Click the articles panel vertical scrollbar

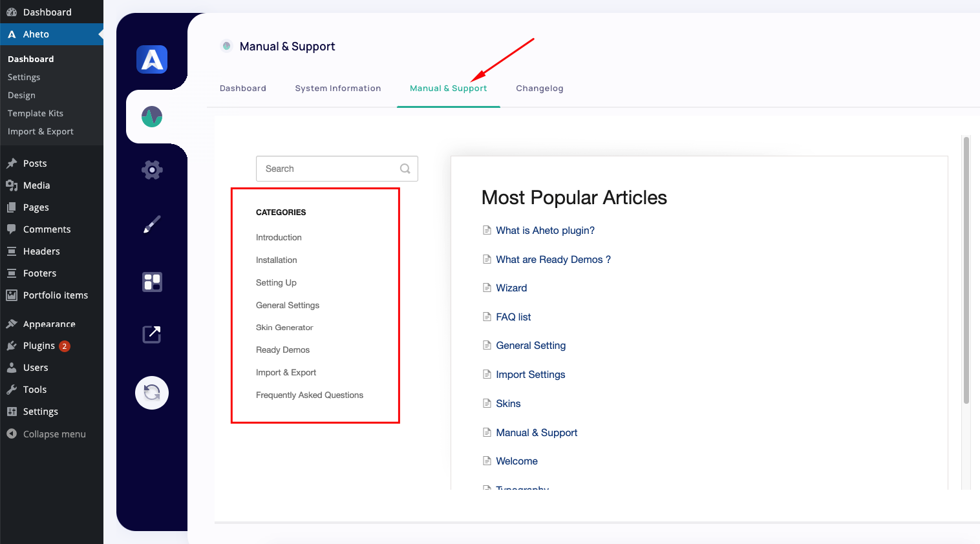point(966,270)
